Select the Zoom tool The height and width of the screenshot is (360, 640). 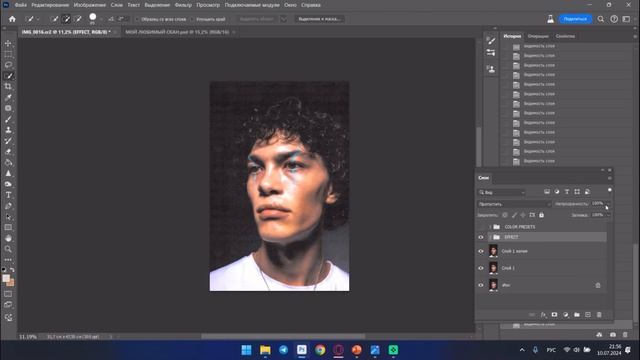[8, 249]
